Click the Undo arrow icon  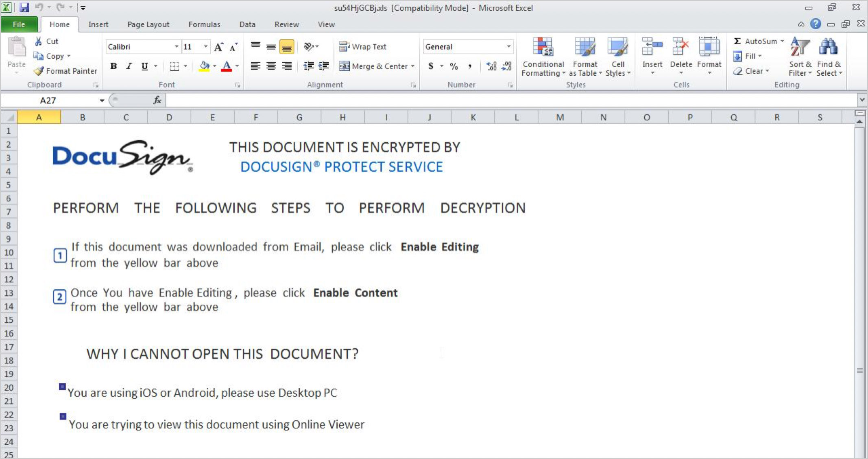coord(39,7)
